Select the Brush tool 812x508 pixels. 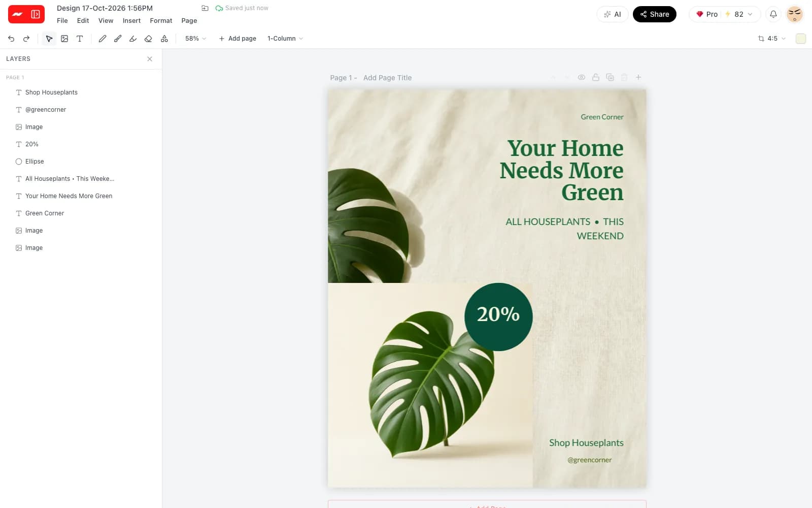coord(118,39)
